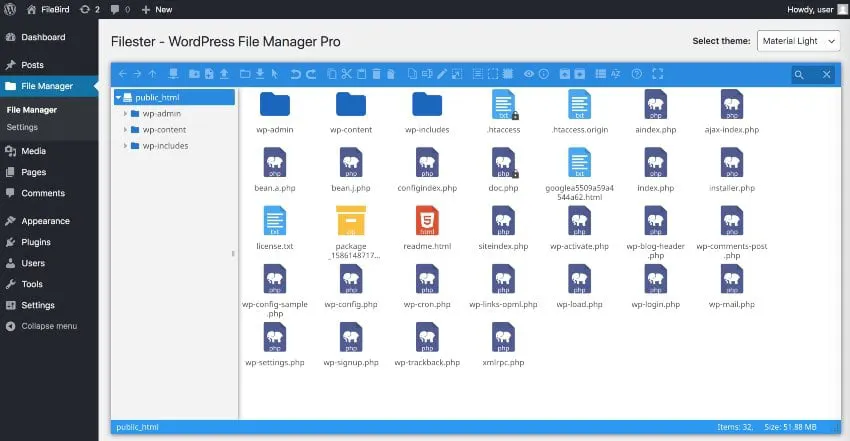Image resolution: width=850 pixels, height=441 pixels.
Task: Select the readme.html file
Action: coord(427,228)
